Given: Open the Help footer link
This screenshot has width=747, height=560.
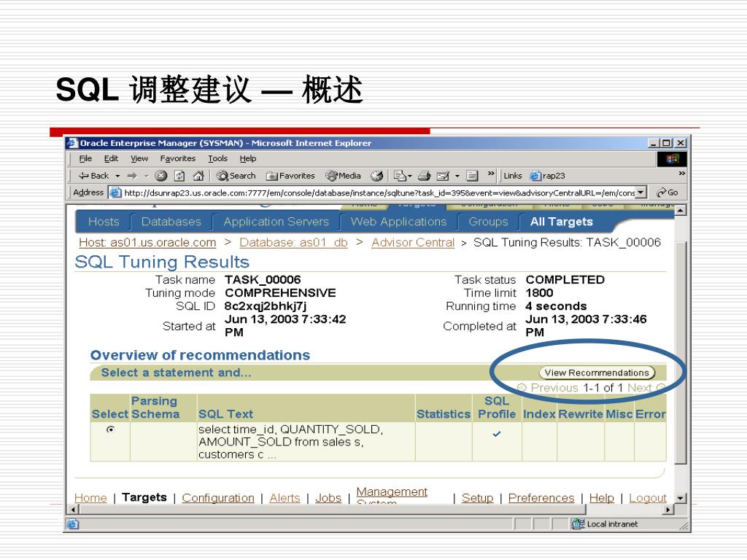Looking at the screenshot, I should (601, 498).
